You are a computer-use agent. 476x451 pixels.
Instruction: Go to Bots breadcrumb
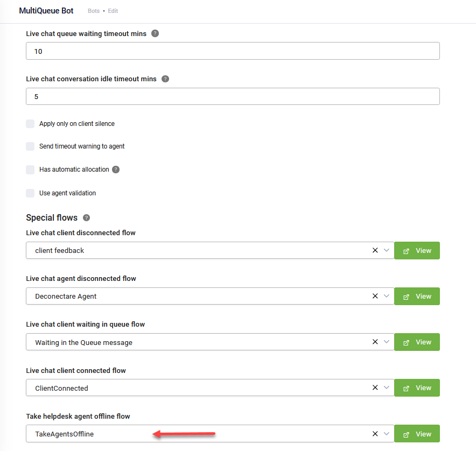click(94, 11)
